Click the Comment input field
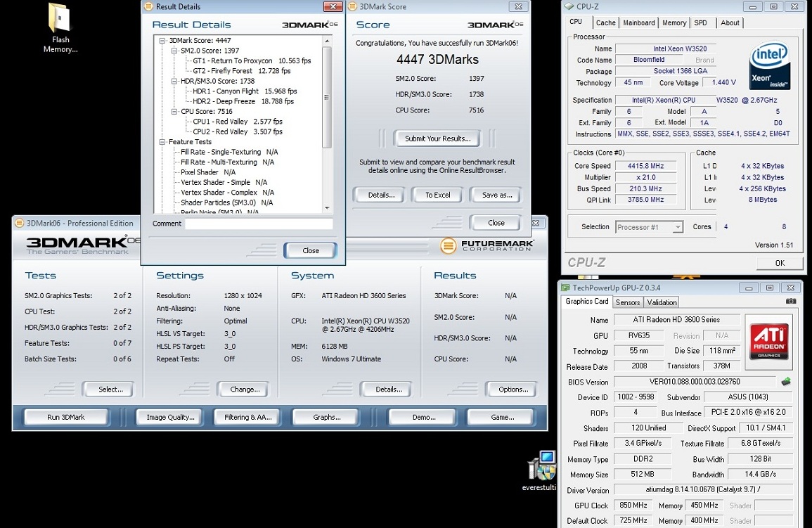 pos(259,224)
